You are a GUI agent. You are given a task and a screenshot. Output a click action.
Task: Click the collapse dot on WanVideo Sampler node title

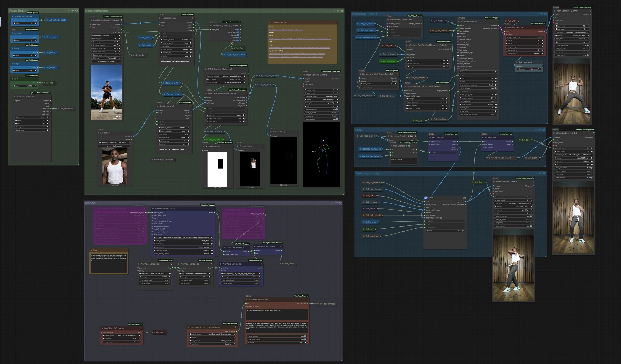pyautogui.click(x=459, y=22)
